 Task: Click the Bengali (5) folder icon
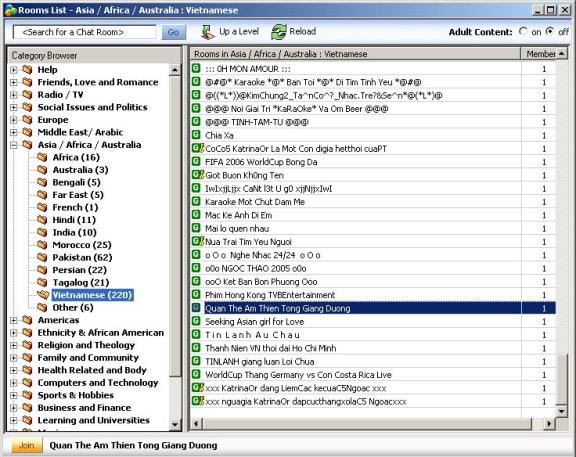[42, 182]
